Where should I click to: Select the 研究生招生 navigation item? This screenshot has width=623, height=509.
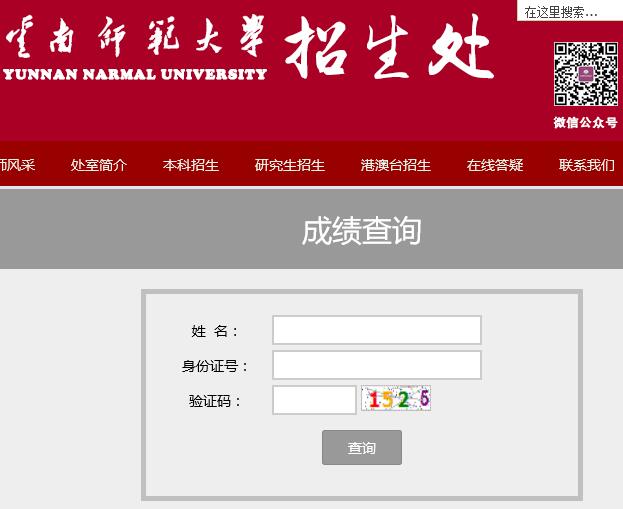click(x=290, y=165)
